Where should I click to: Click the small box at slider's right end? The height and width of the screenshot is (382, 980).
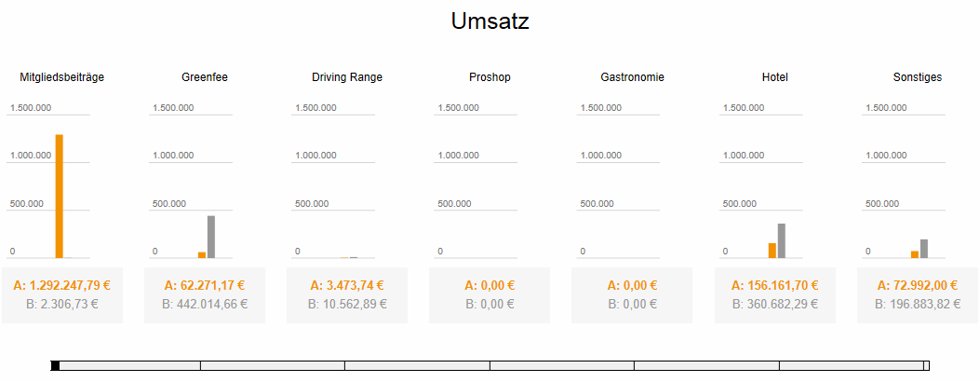[926, 365]
